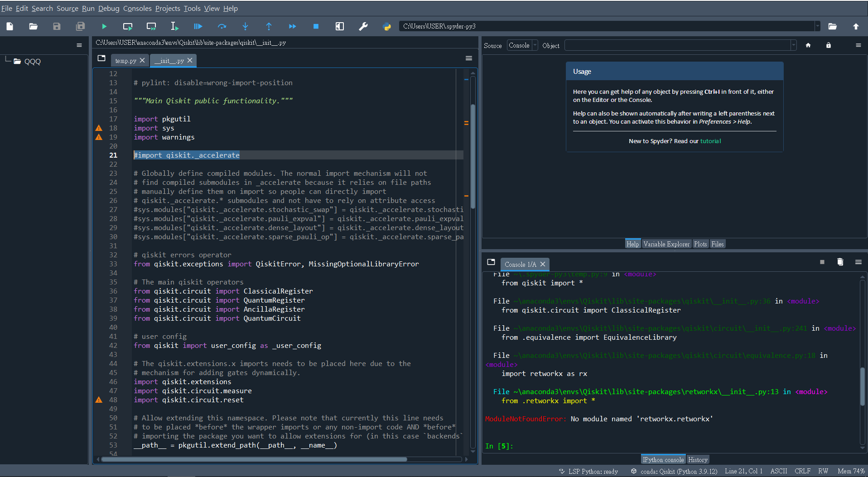Click the warning icon on line 48
The height and width of the screenshot is (477, 868).
point(99,400)
